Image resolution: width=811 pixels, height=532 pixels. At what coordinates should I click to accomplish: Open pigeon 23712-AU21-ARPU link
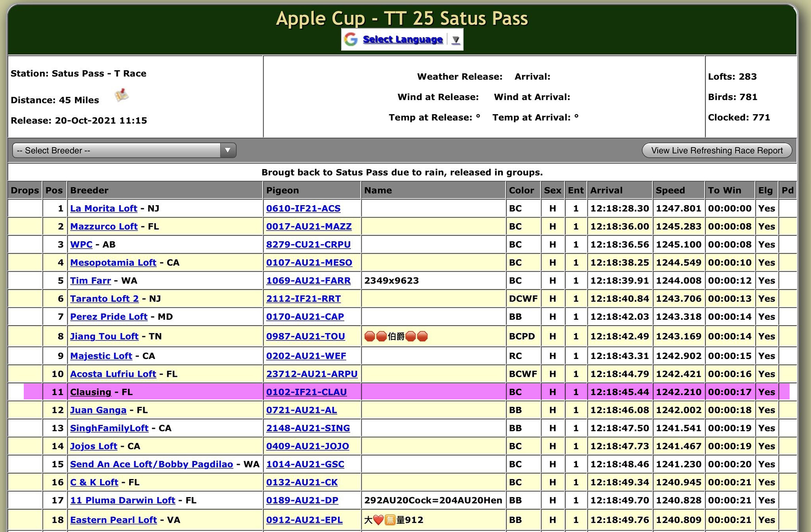312,374
